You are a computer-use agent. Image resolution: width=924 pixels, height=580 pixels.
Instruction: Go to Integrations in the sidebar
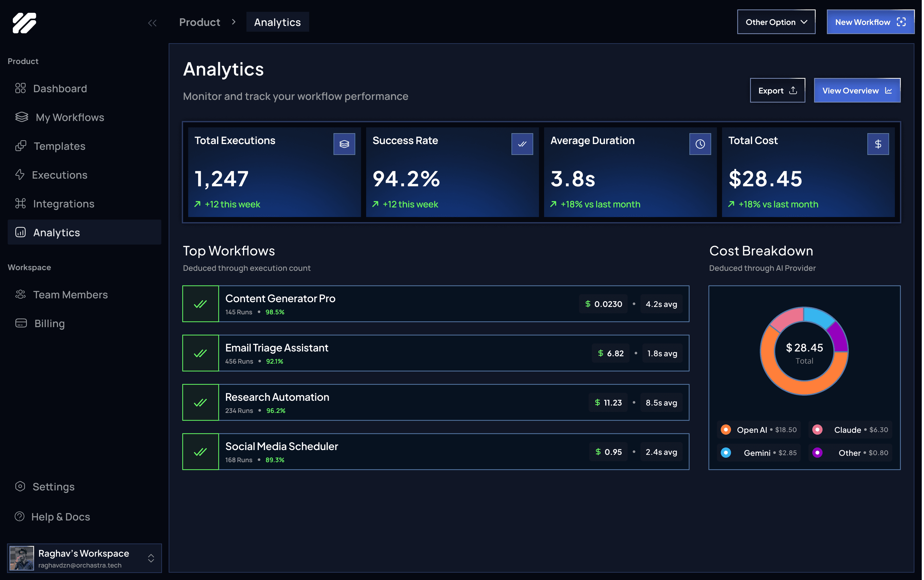point(63,204)
